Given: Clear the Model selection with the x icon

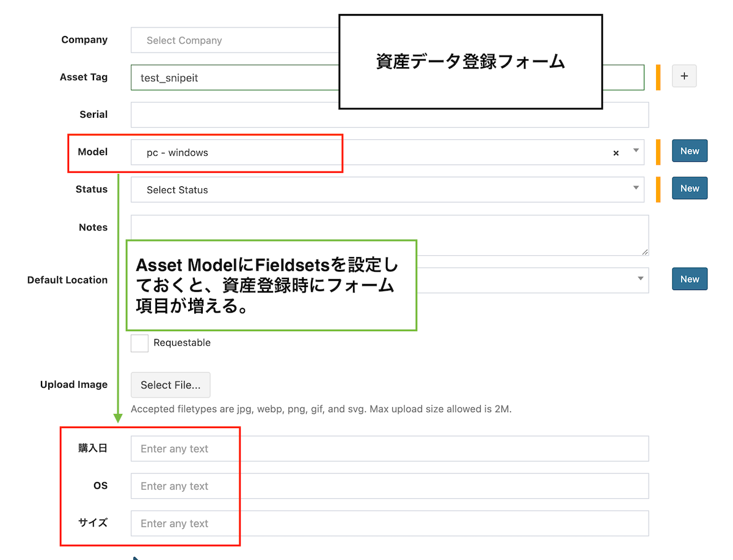Looking at the screenshot, I should (616, 153).
